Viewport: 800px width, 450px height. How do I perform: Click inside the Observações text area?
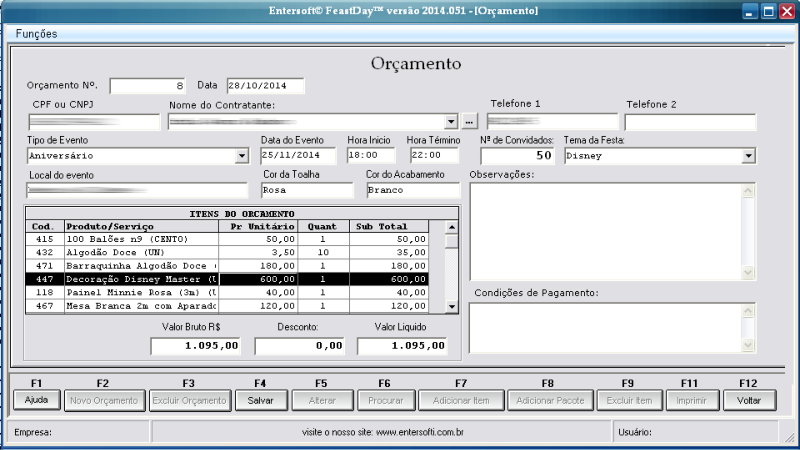point(606,232)
